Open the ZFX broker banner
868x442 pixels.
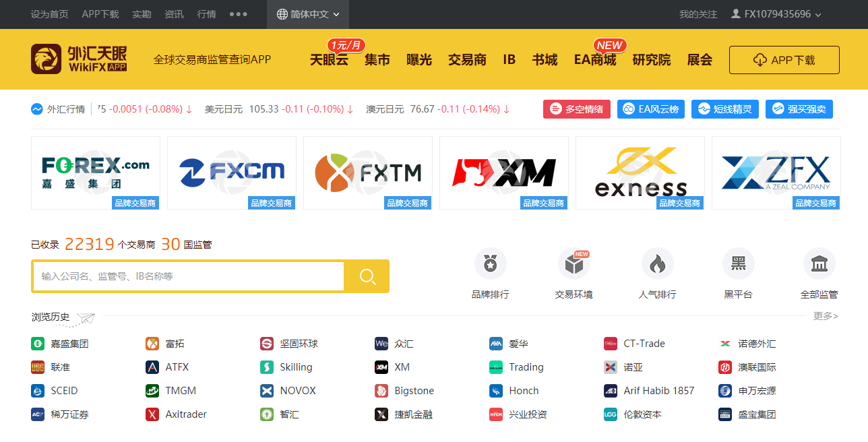tap(776, 173)
